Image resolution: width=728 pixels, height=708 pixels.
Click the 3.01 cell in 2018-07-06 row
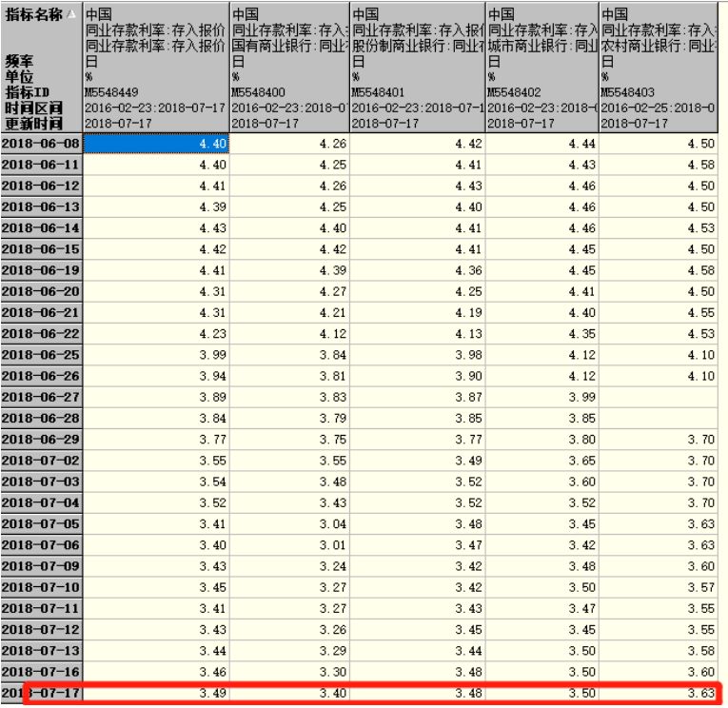(x=289, y=545)
